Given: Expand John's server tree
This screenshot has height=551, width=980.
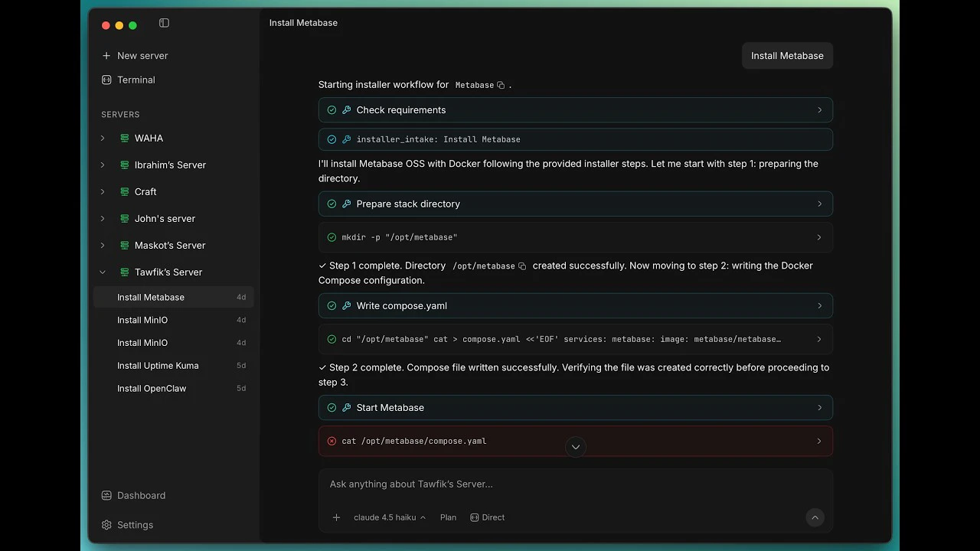Looking at the screenshot, I should (103, 219).
